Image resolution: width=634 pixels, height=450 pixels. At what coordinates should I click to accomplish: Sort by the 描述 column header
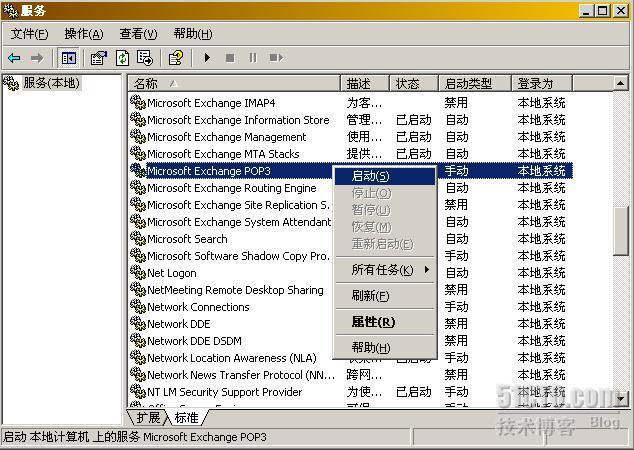point(365,84)
